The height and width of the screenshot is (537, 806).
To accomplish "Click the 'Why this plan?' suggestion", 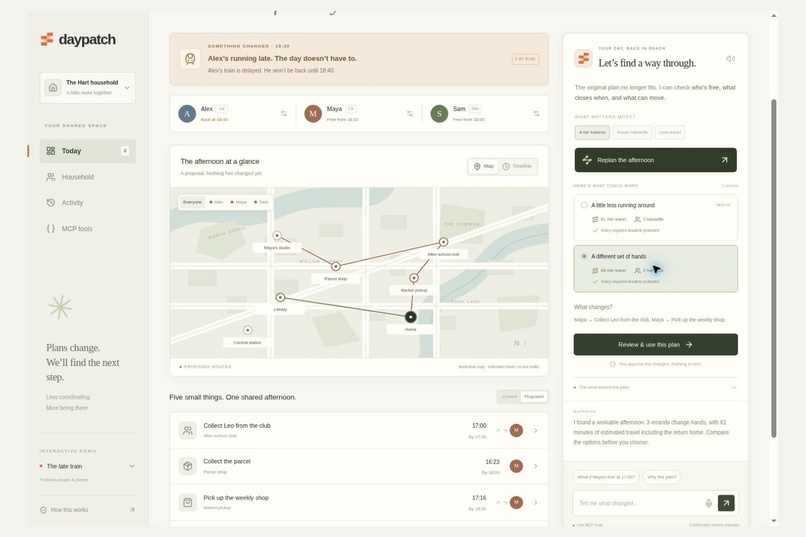I will [x=662, y=477].
